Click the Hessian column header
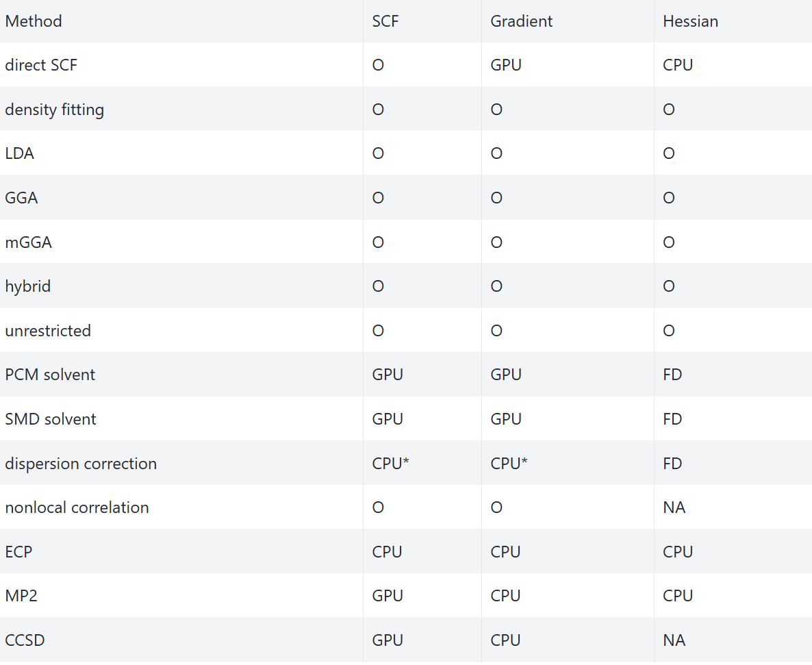Screen dimensions: 812x665 point(691,21)
